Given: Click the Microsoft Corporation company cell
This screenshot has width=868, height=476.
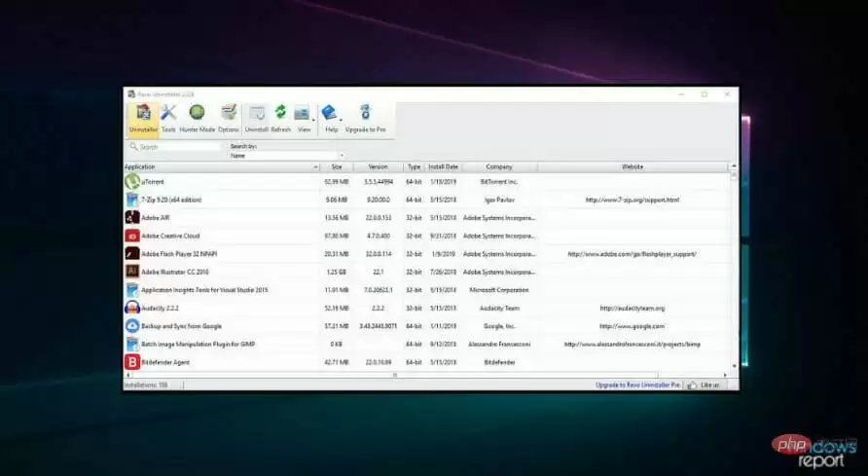Looking at the screenshot, I should point(499,290).
